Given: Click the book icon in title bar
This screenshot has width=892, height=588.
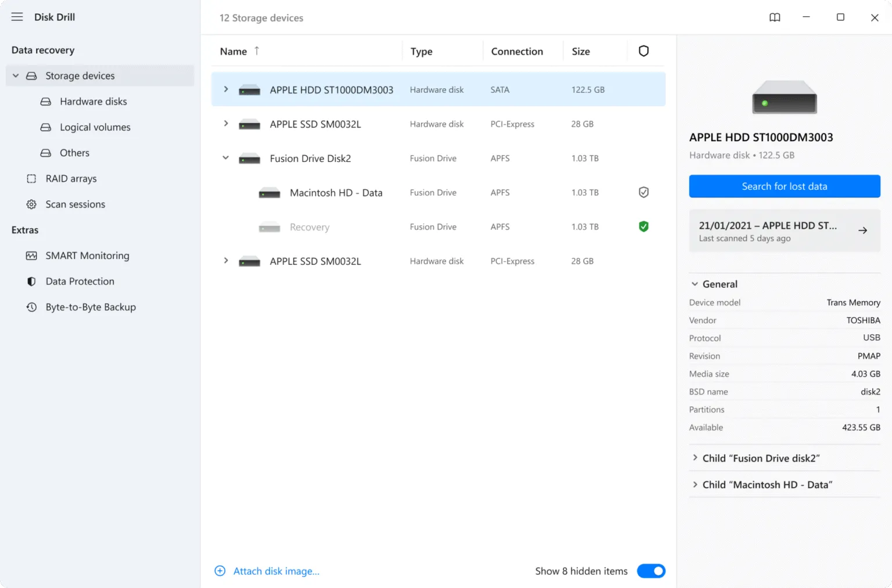Looking at the screenshot, I should pyautogui.click(x=775, y=17).
